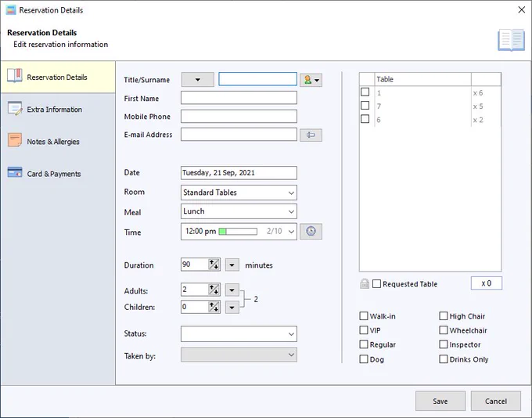The width and height of the screenshot is (532, 418).
Task: Click the email send icon button
Action: coord(311,135)
